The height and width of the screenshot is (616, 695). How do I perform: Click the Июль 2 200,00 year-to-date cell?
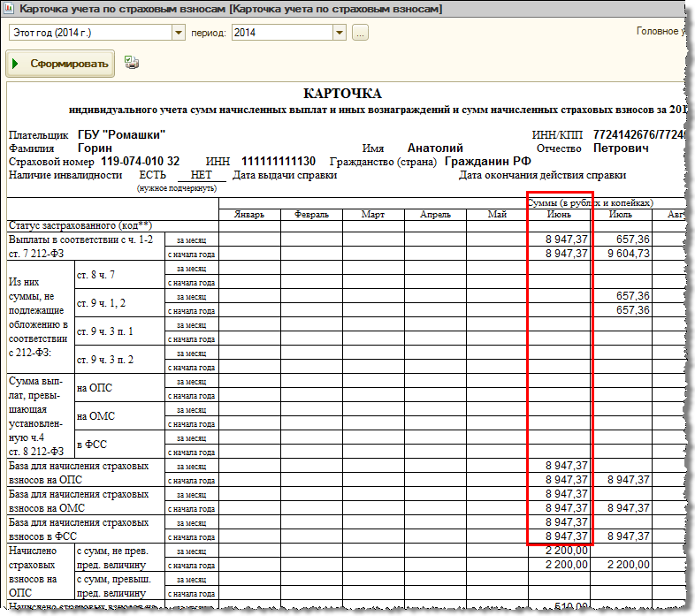621,565
